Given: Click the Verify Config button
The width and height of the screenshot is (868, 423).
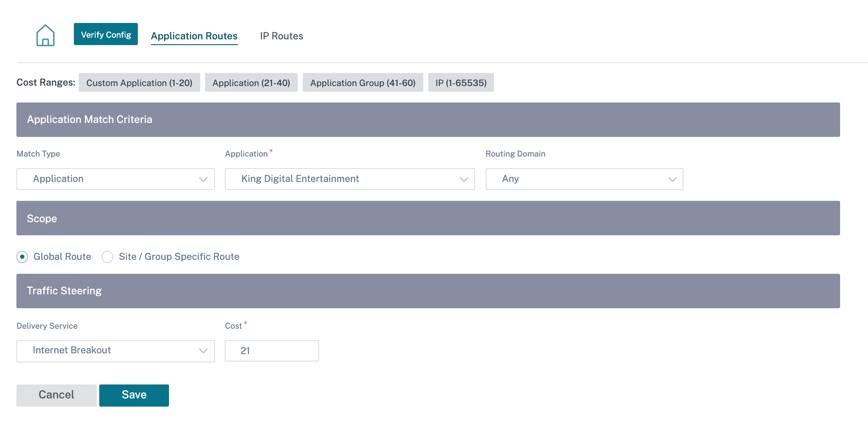Looking at the screenshot, I should pos(106,34).
